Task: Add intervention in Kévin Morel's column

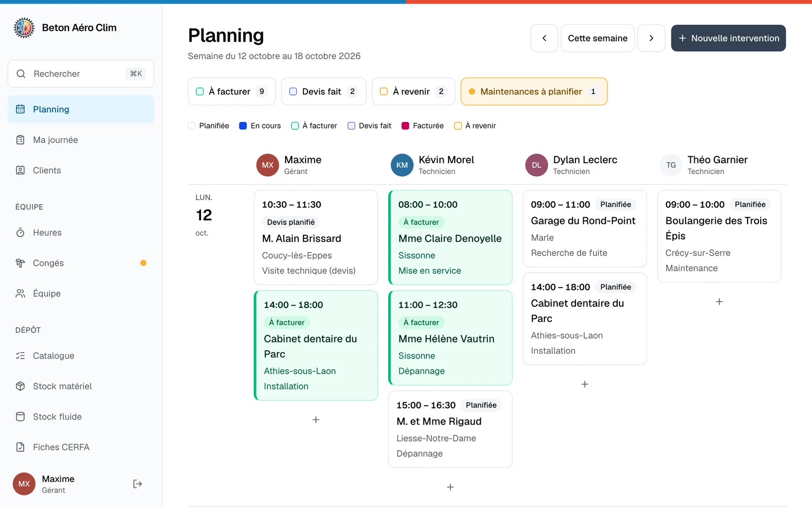Action: tap(450, 487)
